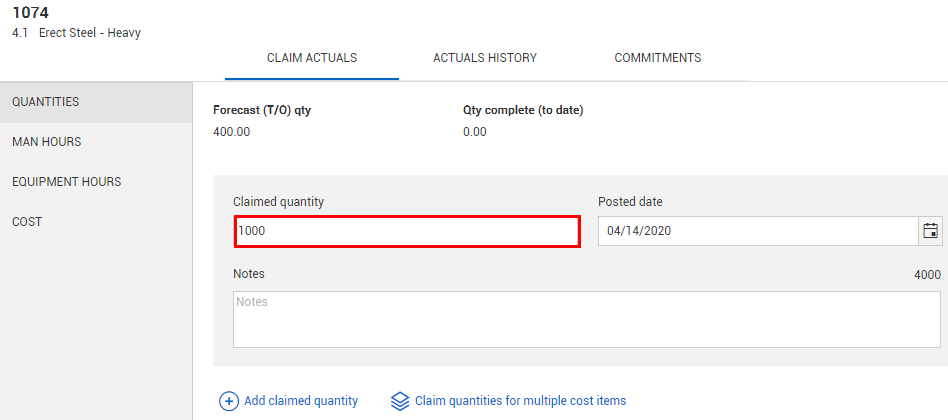Click the Qty complete value 0.00
This screenshot has height=420, width=948.
click(475, 132)
